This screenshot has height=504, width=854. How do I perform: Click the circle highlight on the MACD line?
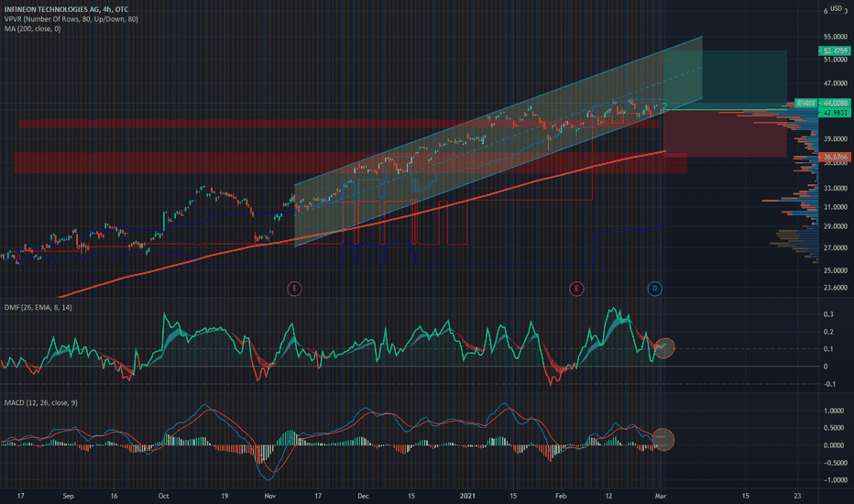click(663, 439)
